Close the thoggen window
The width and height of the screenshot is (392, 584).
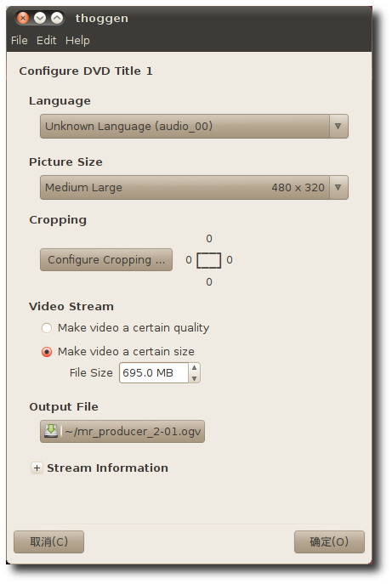coord(23,18)
